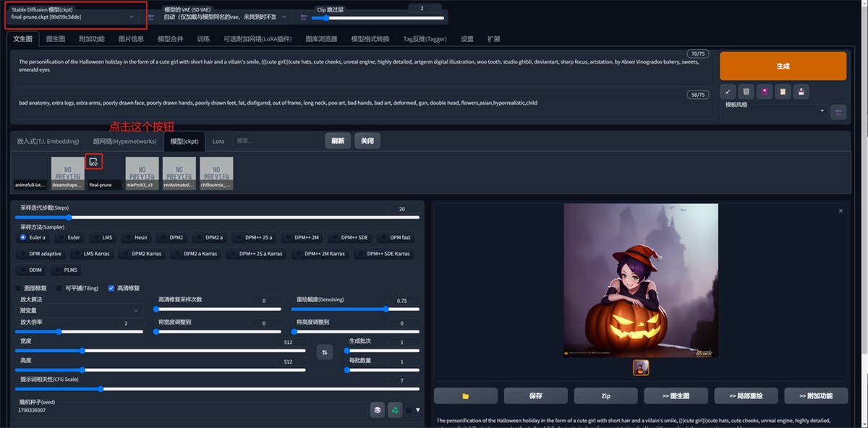This screenshot has width=868, height=428.
Task: Click the trash icon to clear prompt
Action: coord(746,92)
